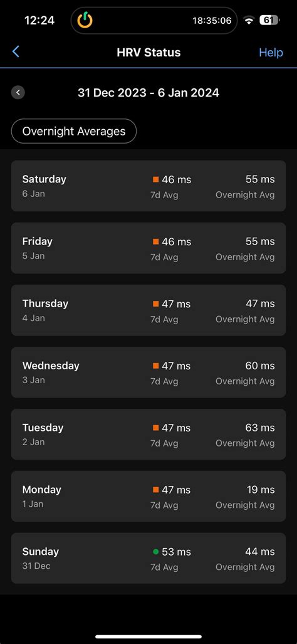Select the Overnight Averages button
The height and width of the screenshot is (644, 297).
point(74,132)
